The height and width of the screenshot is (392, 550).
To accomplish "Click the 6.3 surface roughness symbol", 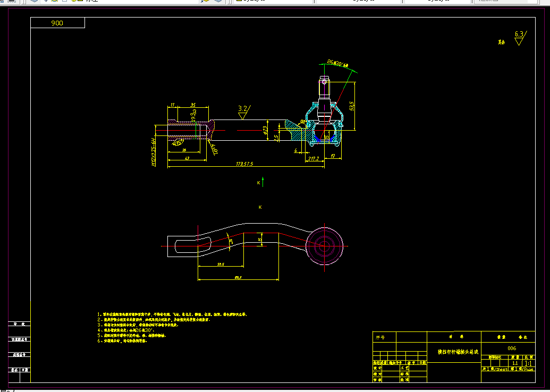I will [x=520, y=38].
